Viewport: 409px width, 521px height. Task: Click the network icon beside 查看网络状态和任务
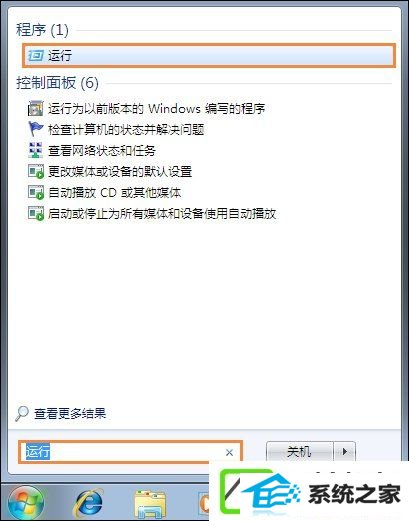tap(35, 150)
